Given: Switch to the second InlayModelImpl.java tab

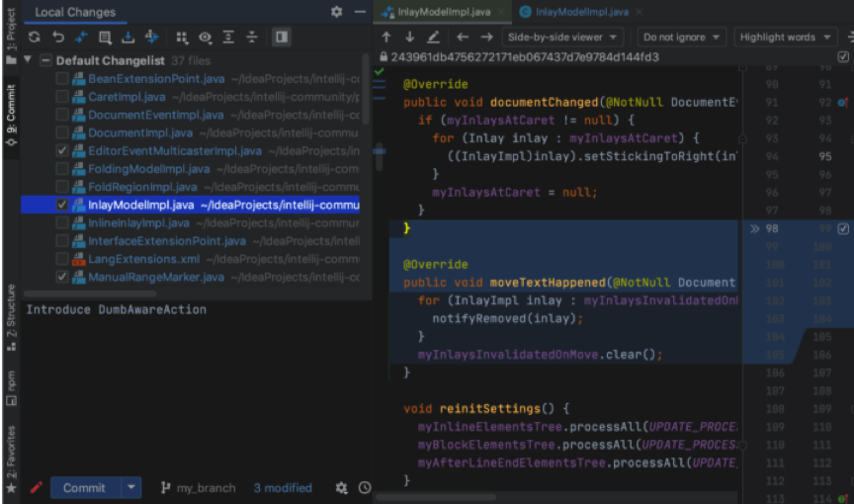Looking at the screenshot, I should (572, 12).
